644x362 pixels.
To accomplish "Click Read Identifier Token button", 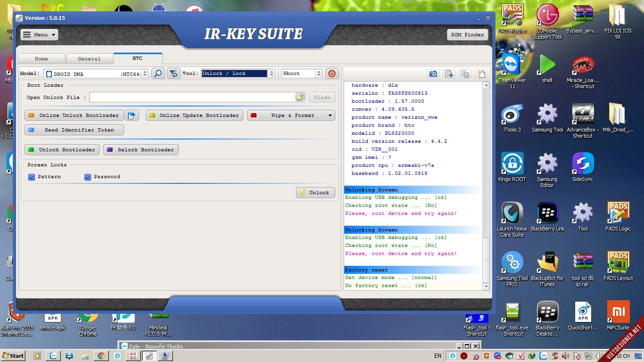I will click(x=74, y=130).
